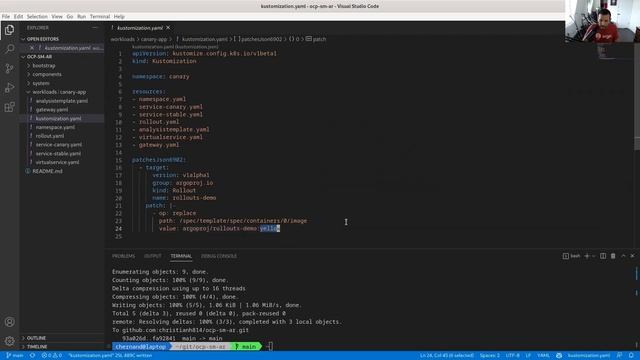Click the UTF-8 encoding status item
The height and width of the screenshot is (360, 640).
pyautogui.click(x=513, y=356)
